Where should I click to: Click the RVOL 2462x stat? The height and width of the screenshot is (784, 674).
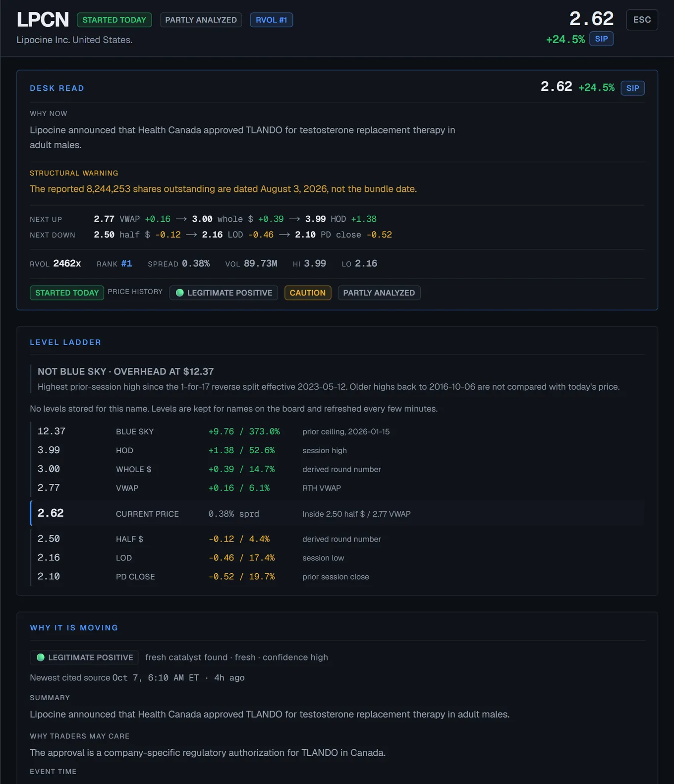56,263
